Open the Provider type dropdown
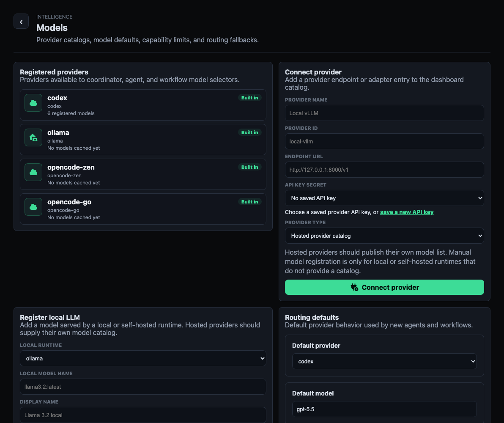 384,236
